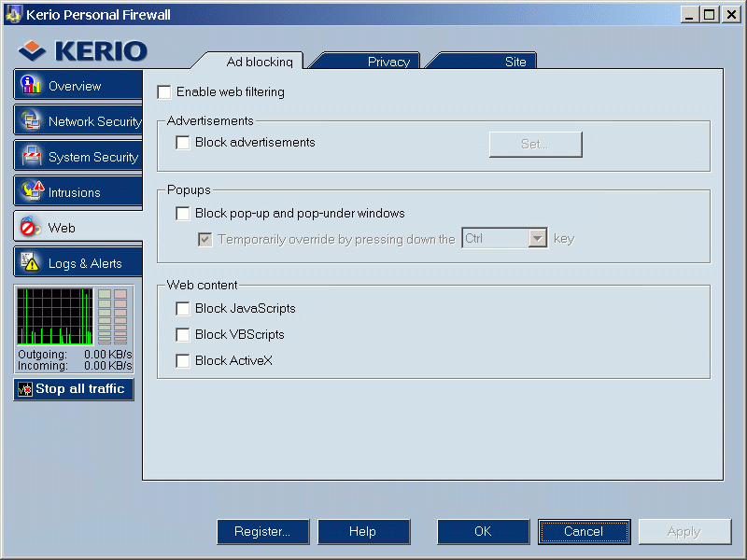Minimize the Kerio Personal Firewall window
This screenshot has width=747, height=560.
[689, 15]
